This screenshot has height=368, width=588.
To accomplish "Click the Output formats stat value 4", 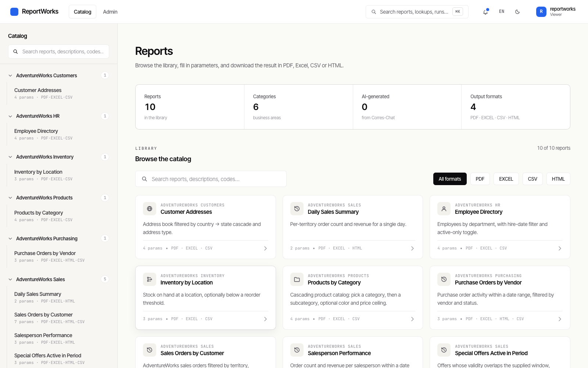I will (x=473, y=107).
